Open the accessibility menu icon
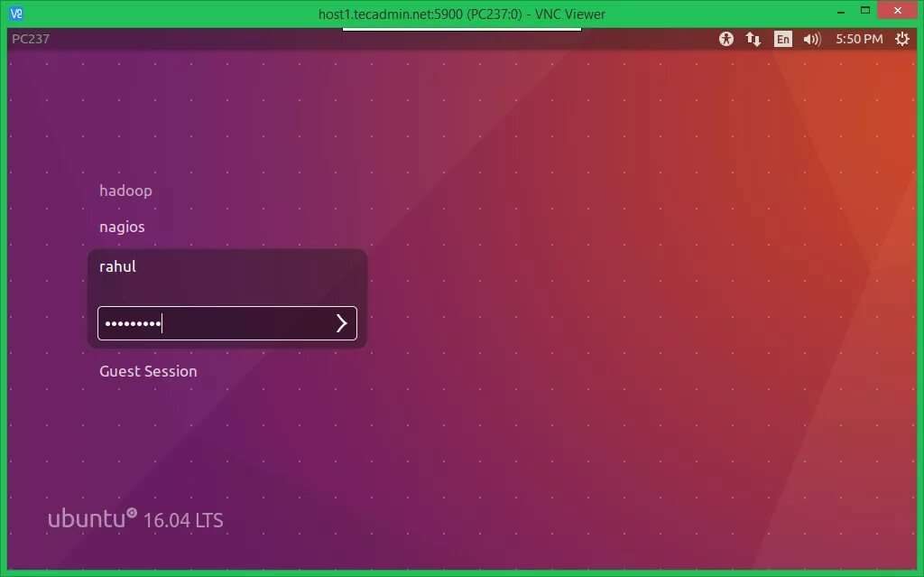Image resolution: width=924 pixels, height=577 pixels. [x=726, y=39]
